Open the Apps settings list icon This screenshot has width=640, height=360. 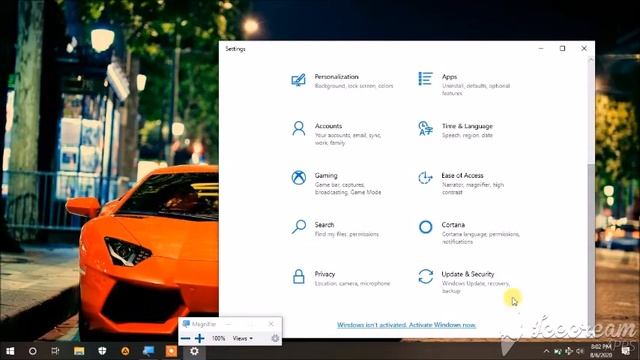coord(425,79)
